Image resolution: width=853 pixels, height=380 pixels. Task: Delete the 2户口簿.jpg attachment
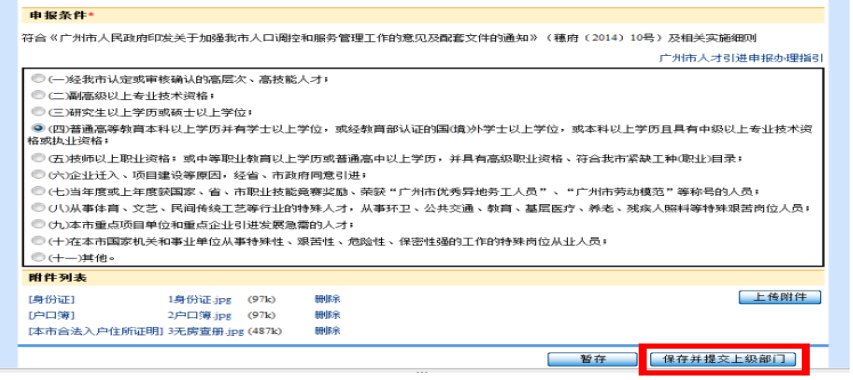327,315
